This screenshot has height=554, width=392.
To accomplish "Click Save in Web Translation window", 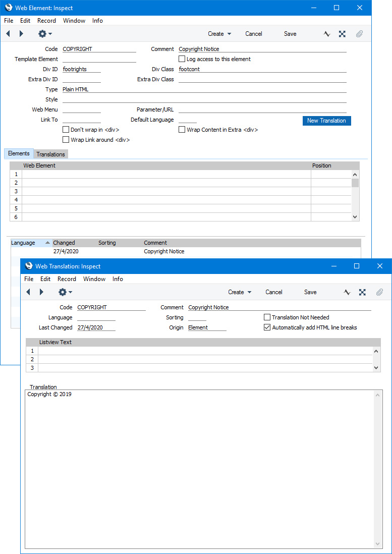I will tap(310, 292).
